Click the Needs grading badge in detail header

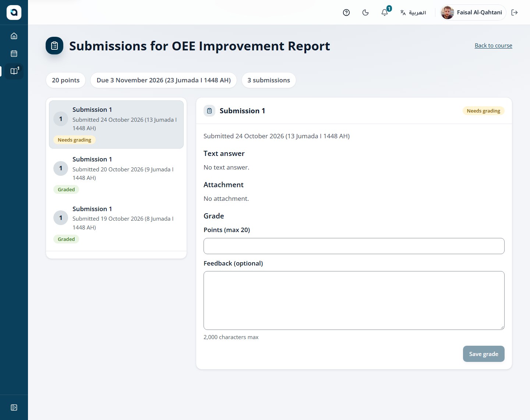483,111
